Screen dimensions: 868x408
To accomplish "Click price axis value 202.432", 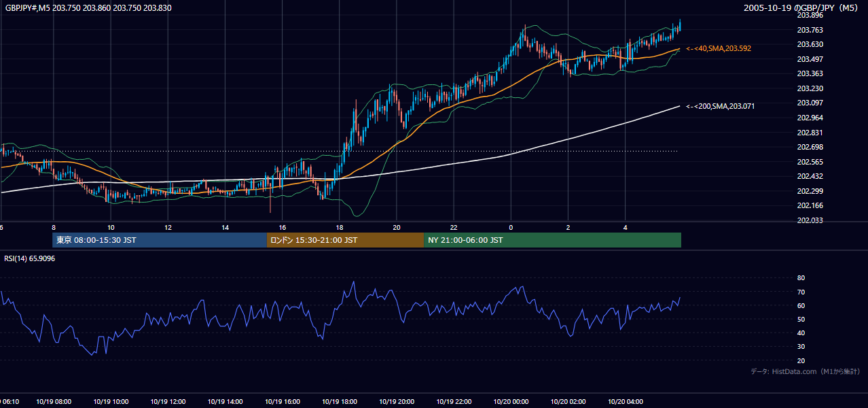I will (x=810, y=176).
